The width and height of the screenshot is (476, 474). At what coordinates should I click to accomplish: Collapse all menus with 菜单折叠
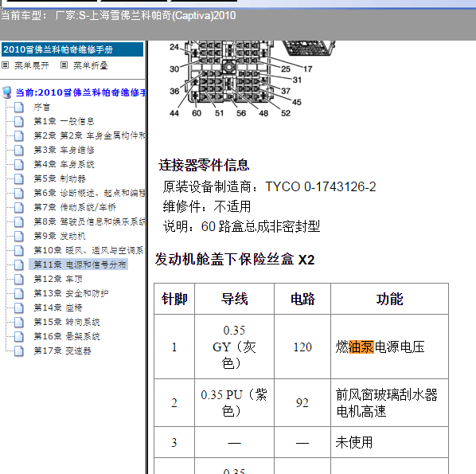point(91,65)
